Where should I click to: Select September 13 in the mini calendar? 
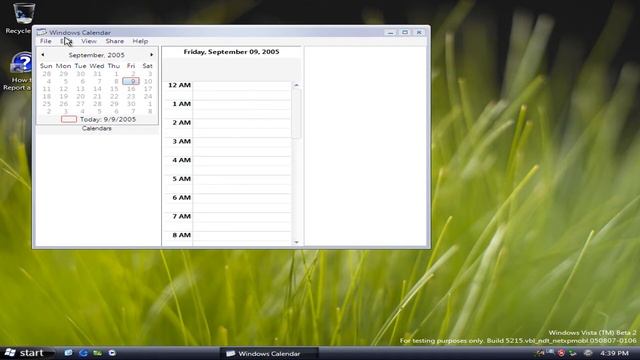click(80, 89)
